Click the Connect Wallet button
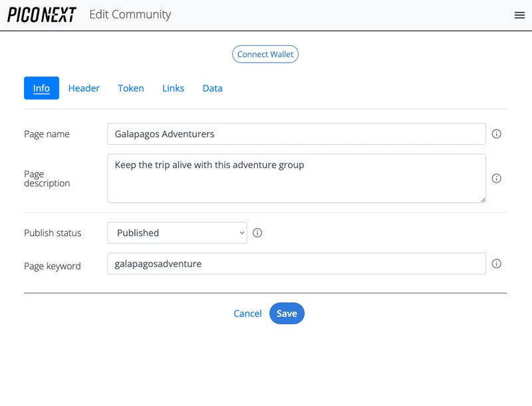 (265, 54)
